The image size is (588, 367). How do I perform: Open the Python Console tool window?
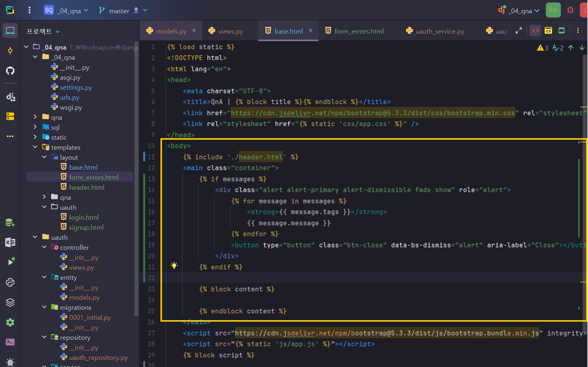(x=10, y=282)
